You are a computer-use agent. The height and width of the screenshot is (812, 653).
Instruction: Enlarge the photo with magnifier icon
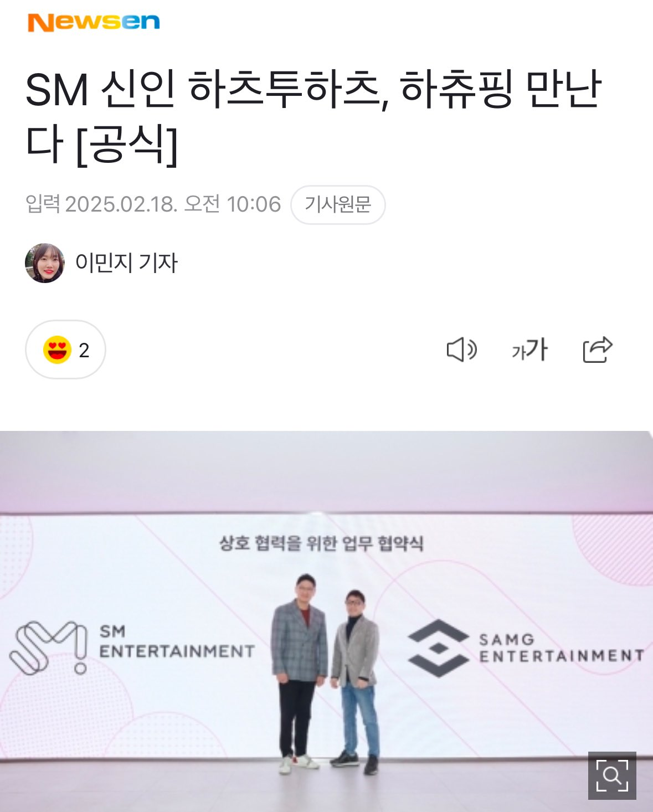click(x=612, y=775)
